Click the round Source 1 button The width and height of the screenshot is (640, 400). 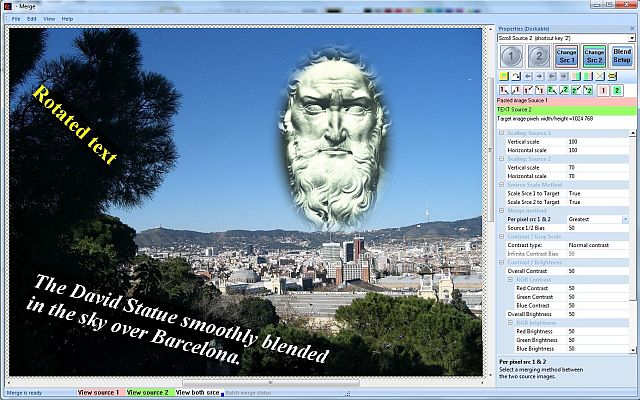click(x=511, y=56)
